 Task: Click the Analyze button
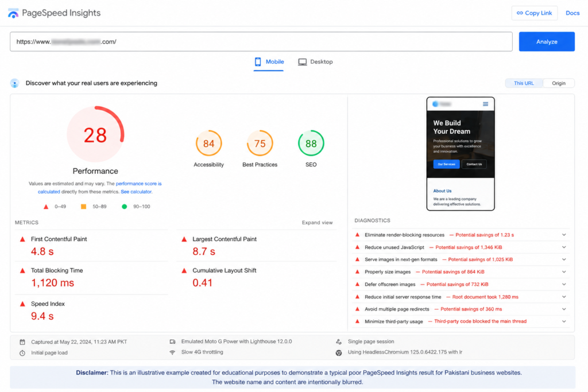547,41
